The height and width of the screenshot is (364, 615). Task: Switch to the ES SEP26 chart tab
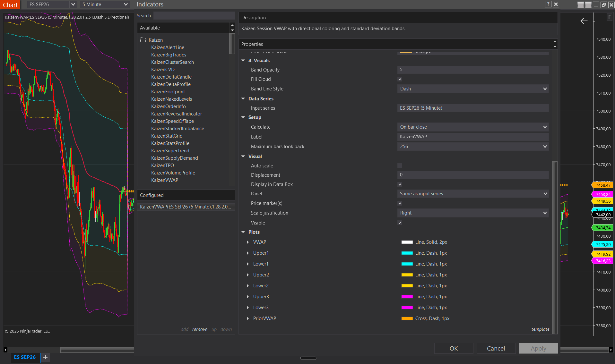pos(25,357)
